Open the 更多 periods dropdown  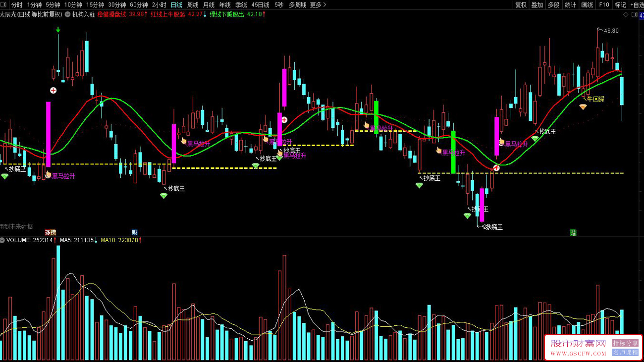point(318,5)
